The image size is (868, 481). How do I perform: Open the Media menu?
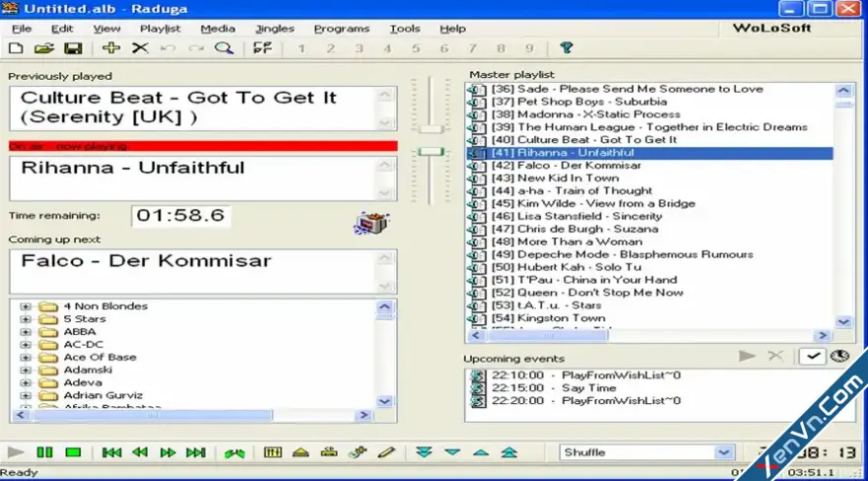point(218,29)
